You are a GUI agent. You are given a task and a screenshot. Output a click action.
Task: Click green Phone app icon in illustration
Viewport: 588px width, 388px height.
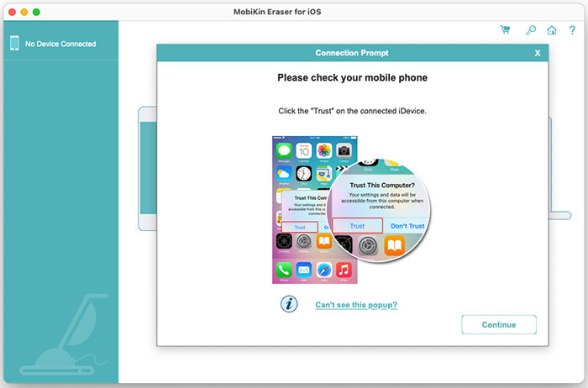[283, 270]
